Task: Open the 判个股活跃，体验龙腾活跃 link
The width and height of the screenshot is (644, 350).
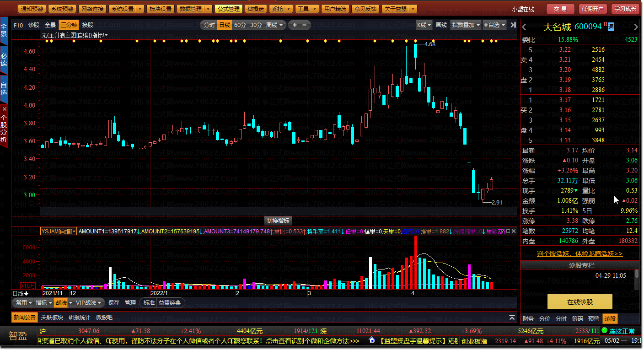Action: click(x=580, y=253)
